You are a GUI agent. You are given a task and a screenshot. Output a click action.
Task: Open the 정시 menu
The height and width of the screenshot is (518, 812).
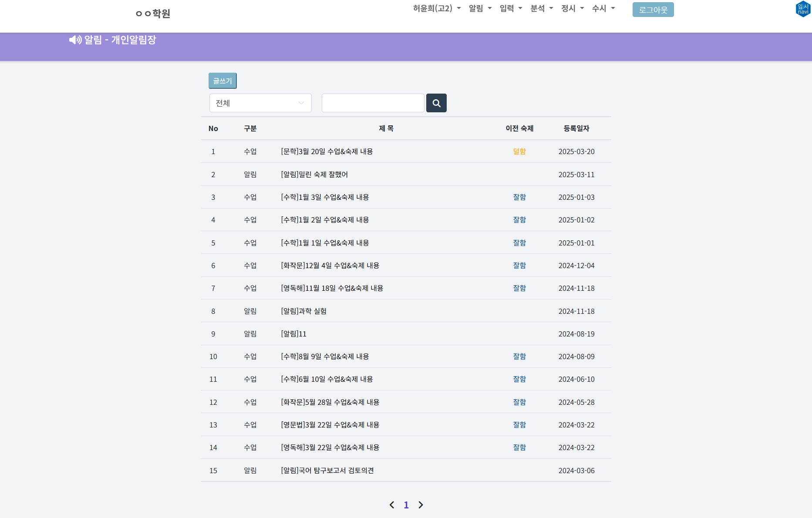(573, 8)
